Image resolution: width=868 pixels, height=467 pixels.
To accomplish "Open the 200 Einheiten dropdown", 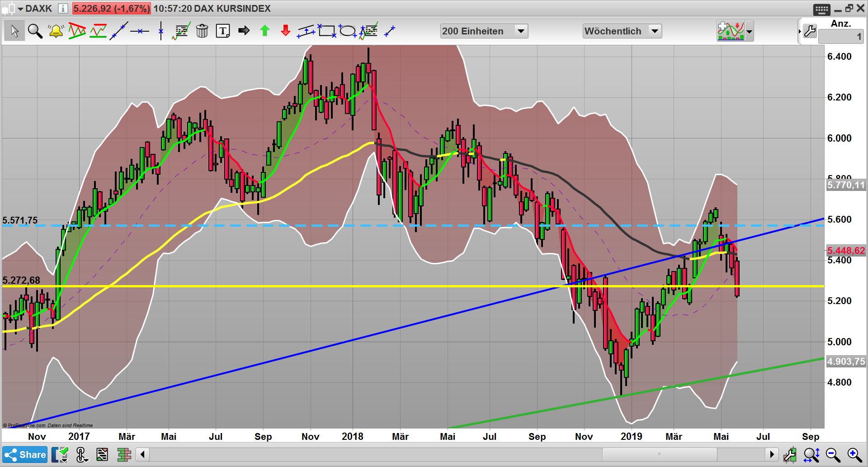I will pyautogui.click(x=521, y=31).
